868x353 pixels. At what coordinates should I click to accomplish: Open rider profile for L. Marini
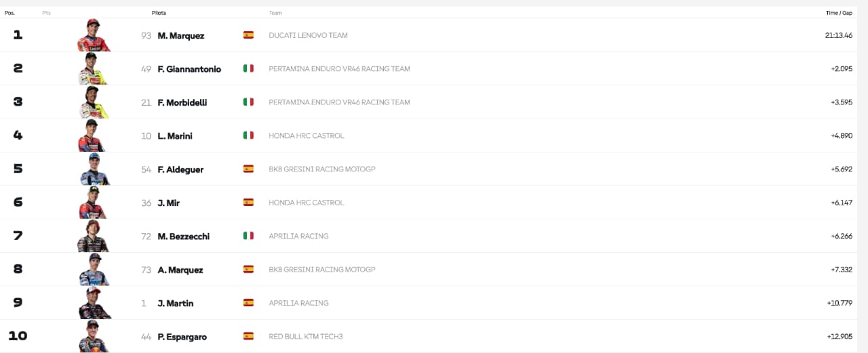coord(175,136)
